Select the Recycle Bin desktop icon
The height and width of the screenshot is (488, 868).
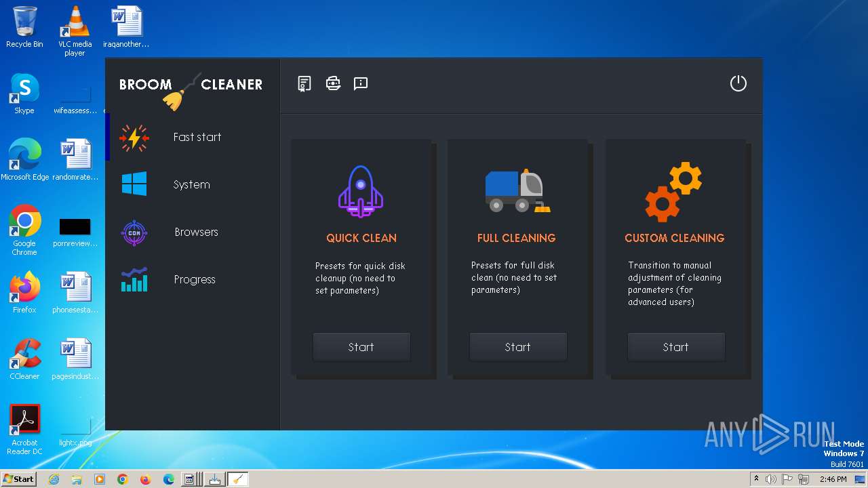click(x=24, y=27)
